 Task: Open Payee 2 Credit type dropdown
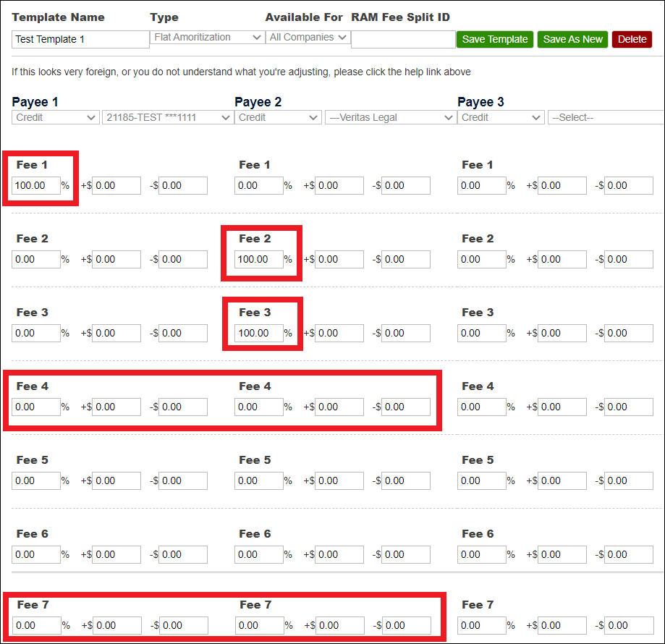(x=279, y=118)
